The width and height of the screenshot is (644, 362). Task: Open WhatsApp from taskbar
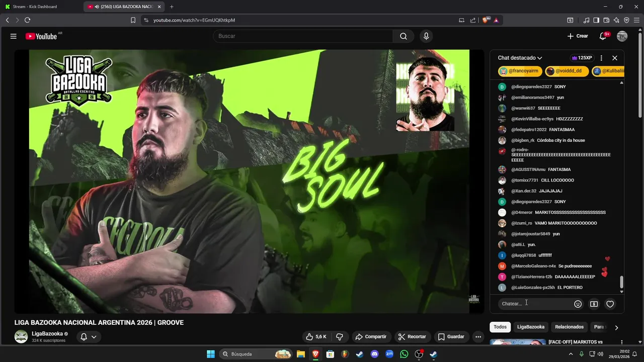tap(404, 354)
